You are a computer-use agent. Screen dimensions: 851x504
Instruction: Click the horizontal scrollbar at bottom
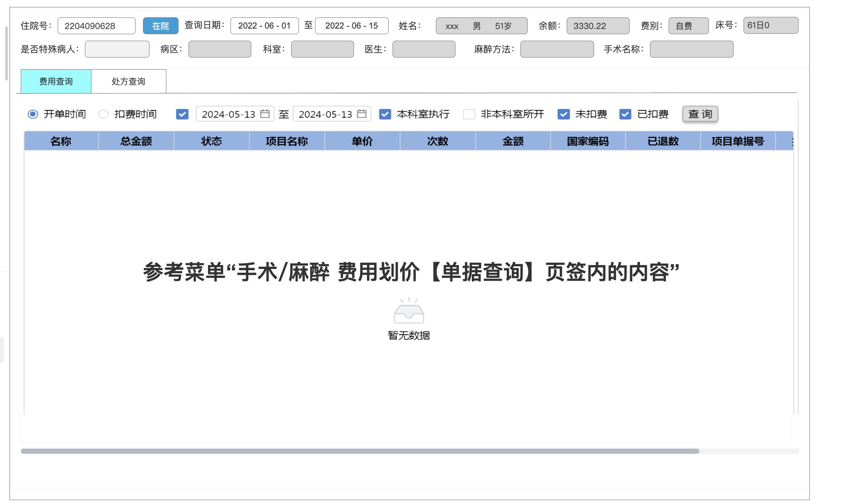[x=360, y=451]
